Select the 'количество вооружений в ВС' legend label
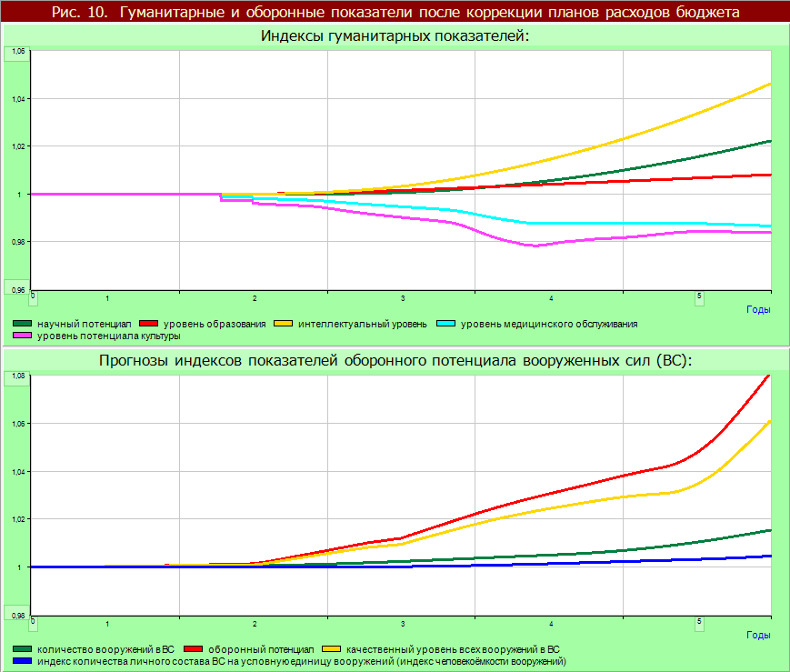This screenshot has width=790, height=672. [x=105, y=650]
